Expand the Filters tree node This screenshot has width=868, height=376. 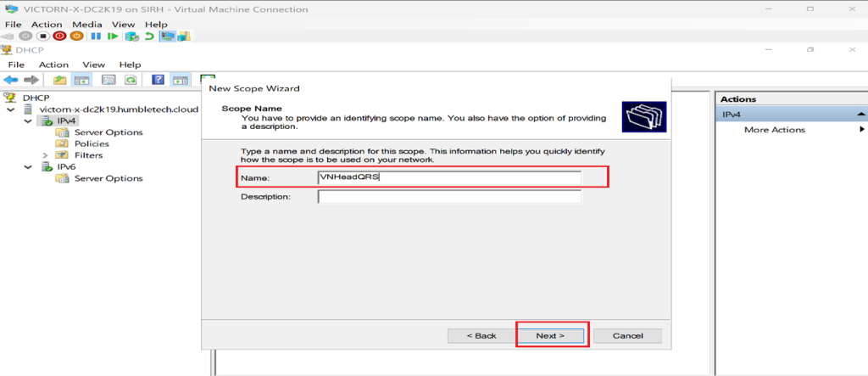(x=46, y=155)
